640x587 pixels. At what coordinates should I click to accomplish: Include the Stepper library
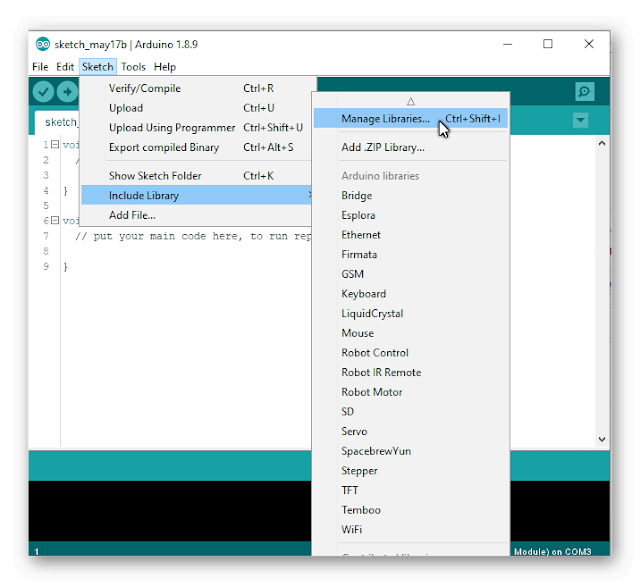(410, 470)
